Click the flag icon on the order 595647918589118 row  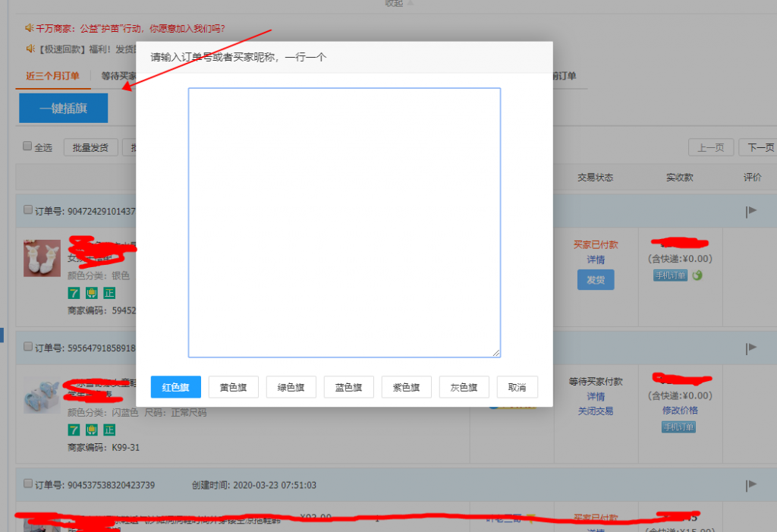tap(751, 348)
